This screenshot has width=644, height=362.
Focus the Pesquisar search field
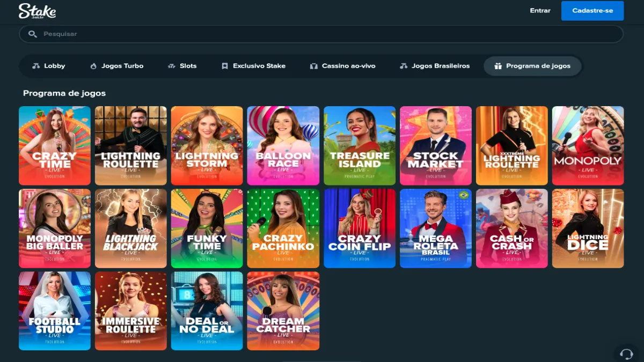point(321,34)
